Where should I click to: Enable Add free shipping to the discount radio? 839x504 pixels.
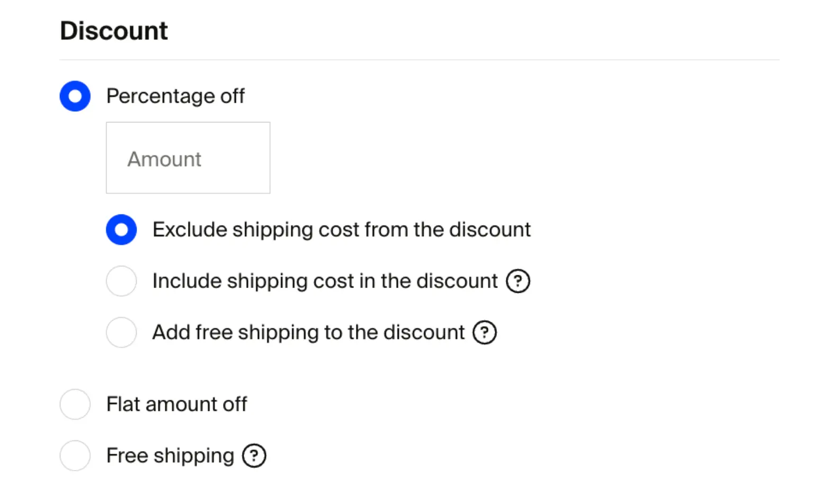pos(121,332)
